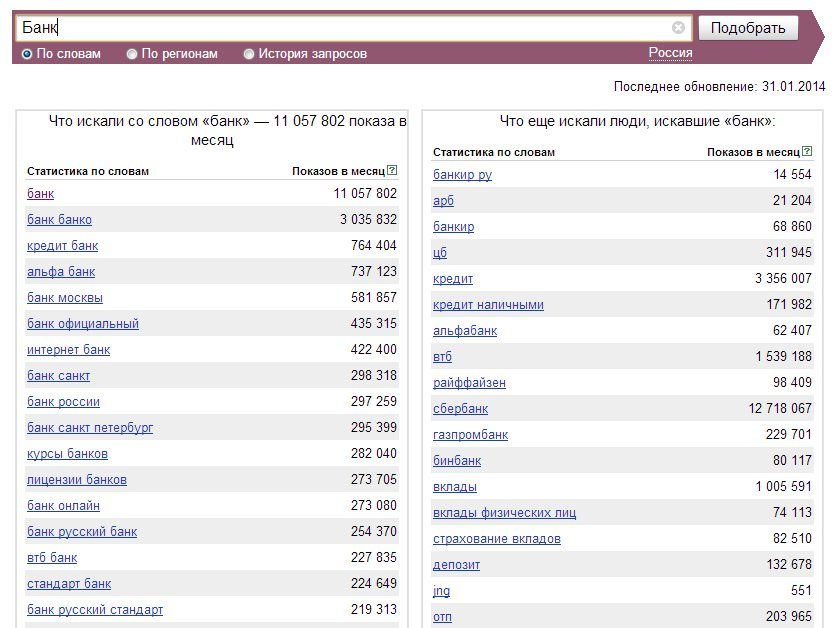835x628 pixels.
Task: Open the газпромбанк related link
Action: [x=471, y=435]
